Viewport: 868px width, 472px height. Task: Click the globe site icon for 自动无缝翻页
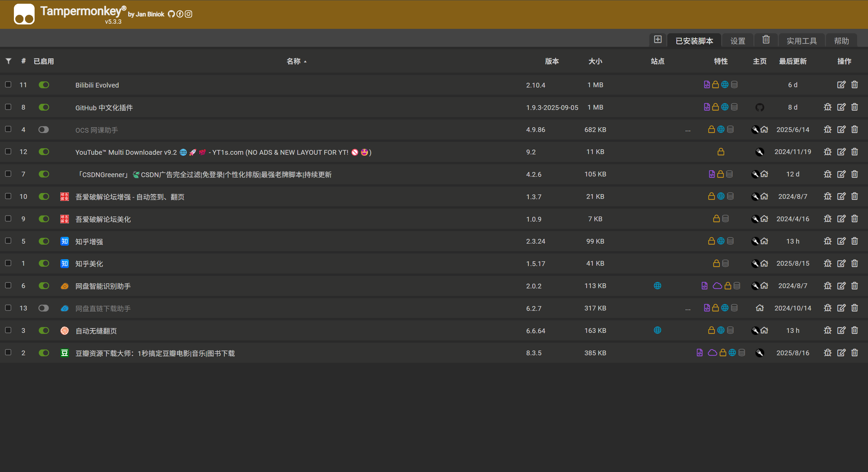point(657,331)
